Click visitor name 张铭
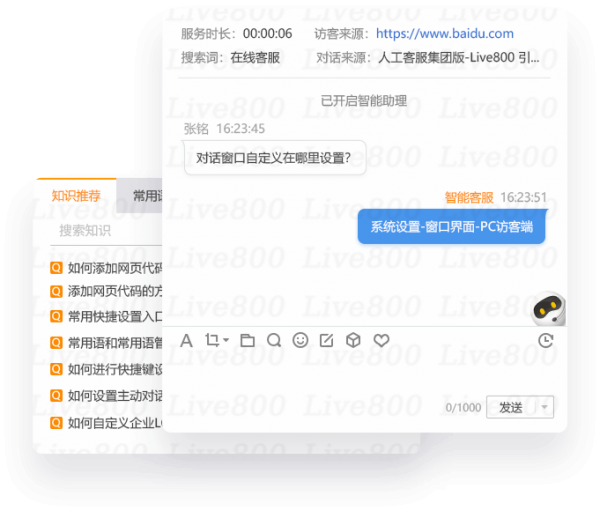Image resolution: width=600 pixels, height=511 pixels. (x=196, y=129)
